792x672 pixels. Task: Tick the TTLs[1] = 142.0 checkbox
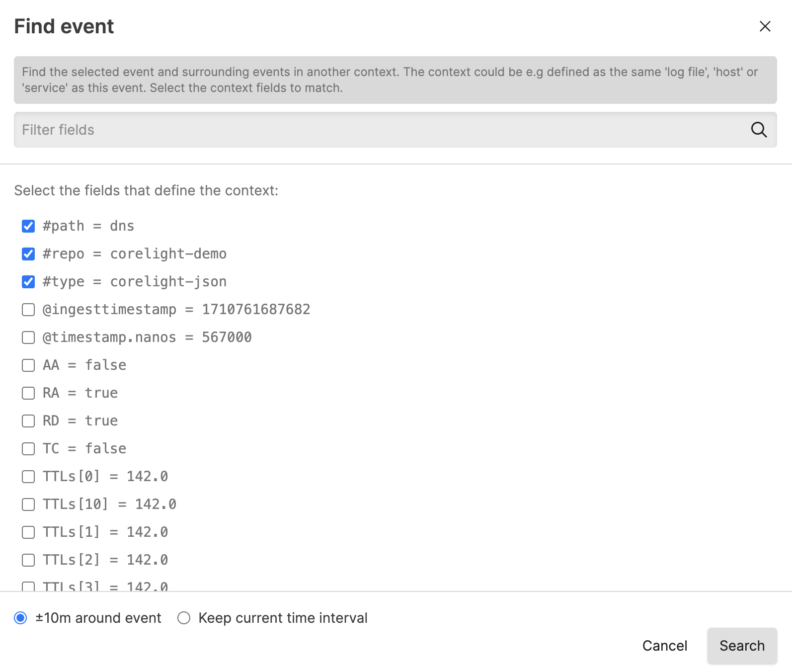(x=28, y=532)
